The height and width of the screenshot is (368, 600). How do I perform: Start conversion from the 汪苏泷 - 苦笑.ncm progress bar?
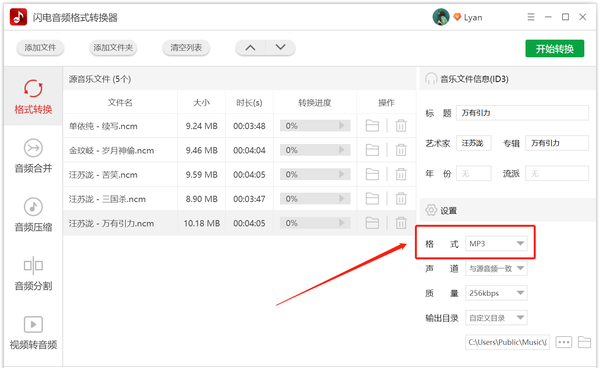click(x=315, y=174)
